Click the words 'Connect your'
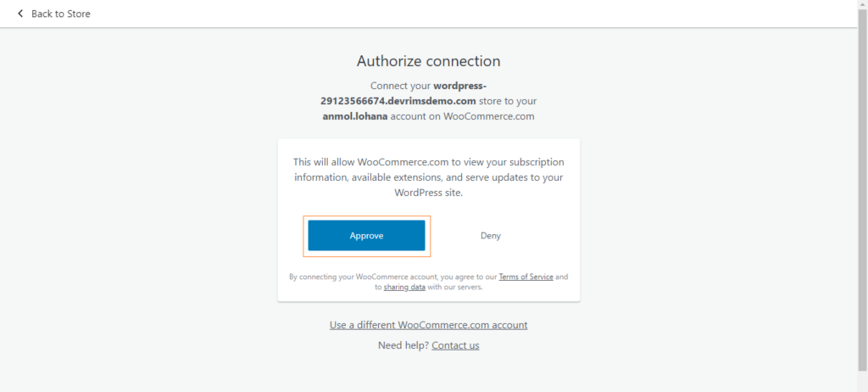 coord(400,86)
